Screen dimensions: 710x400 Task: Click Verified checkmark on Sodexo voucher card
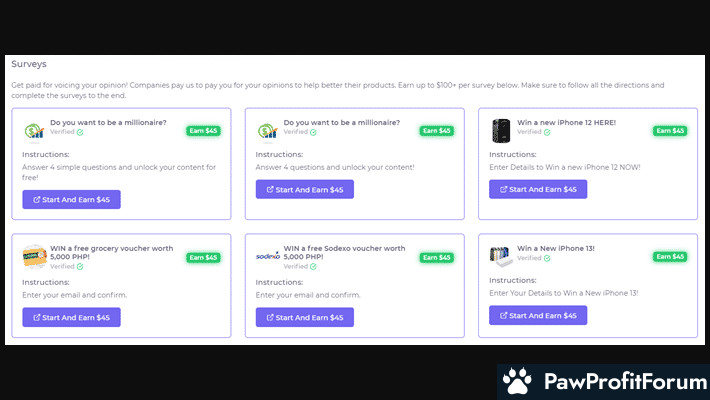[313, 267]
